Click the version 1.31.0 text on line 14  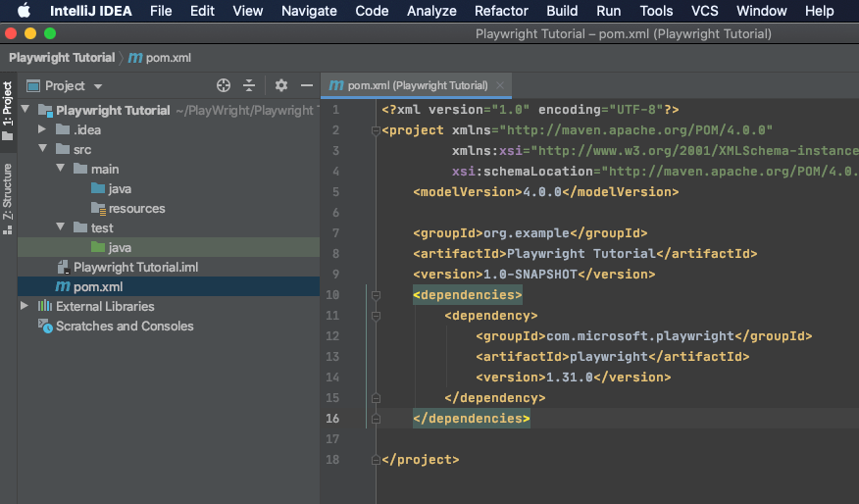pos(570,377)
